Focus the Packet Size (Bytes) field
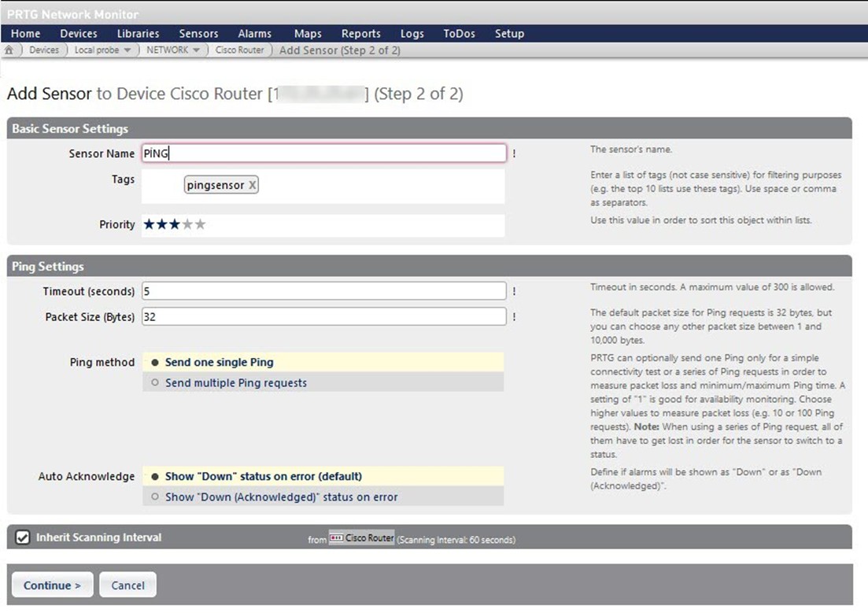Viewport: 868px width, 613px height. coord(324,317)
